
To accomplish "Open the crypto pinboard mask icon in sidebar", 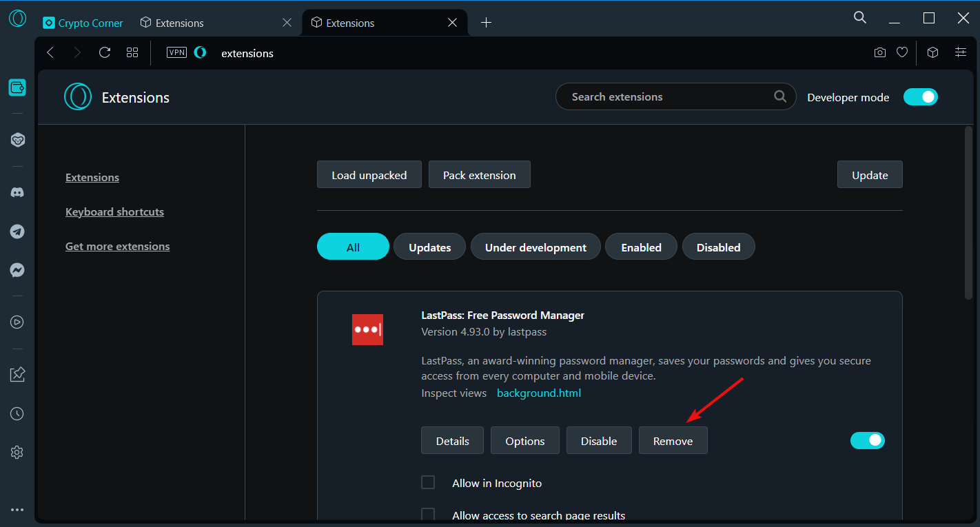I will pyautogui.click(x=17, y=140).
